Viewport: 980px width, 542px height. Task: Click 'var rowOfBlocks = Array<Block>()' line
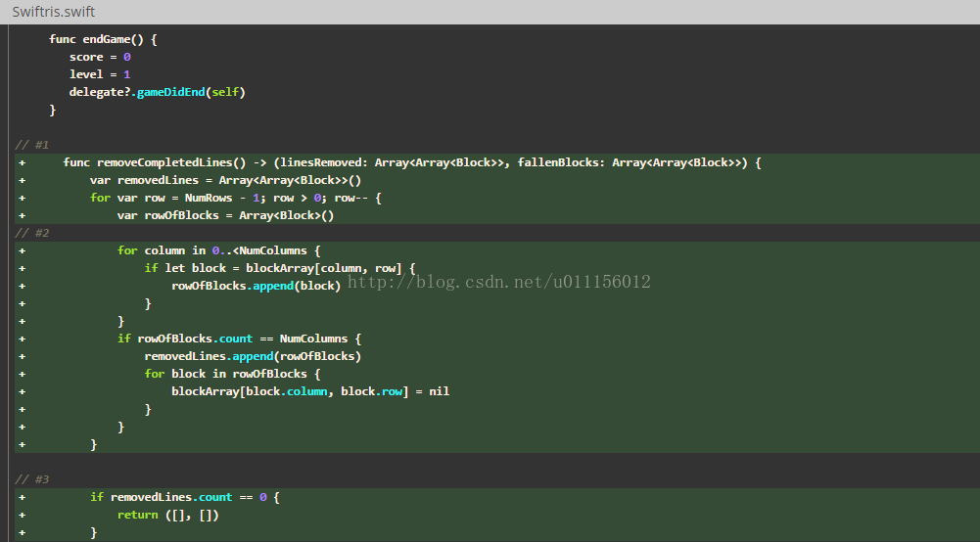point(225,215)
